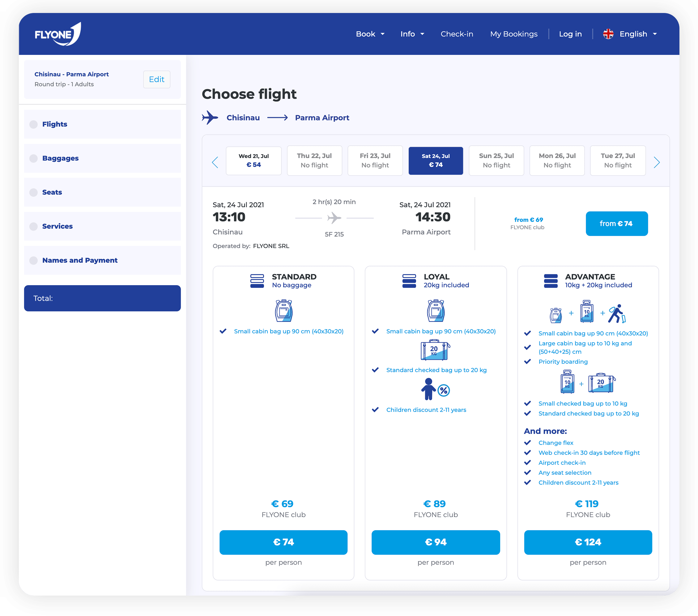
Task: Select the Sat 24, Jul € 74 date tab
Action: tap(435, 160)
